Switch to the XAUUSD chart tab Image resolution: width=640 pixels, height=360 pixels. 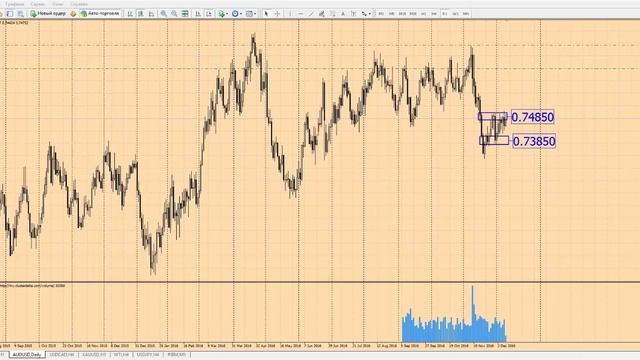pos(94,355)
